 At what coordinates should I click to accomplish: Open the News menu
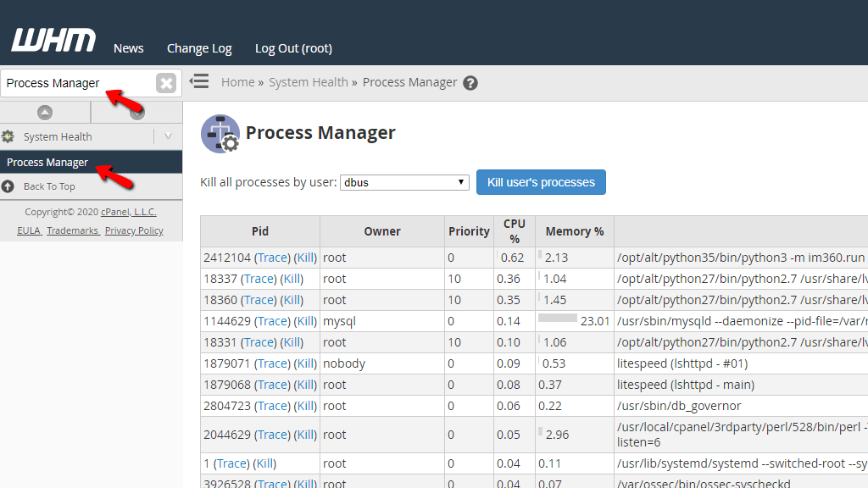coord(128,48)
